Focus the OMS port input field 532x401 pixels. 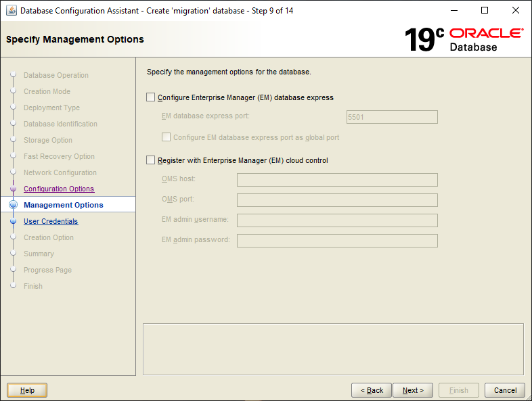pos(337,200)
